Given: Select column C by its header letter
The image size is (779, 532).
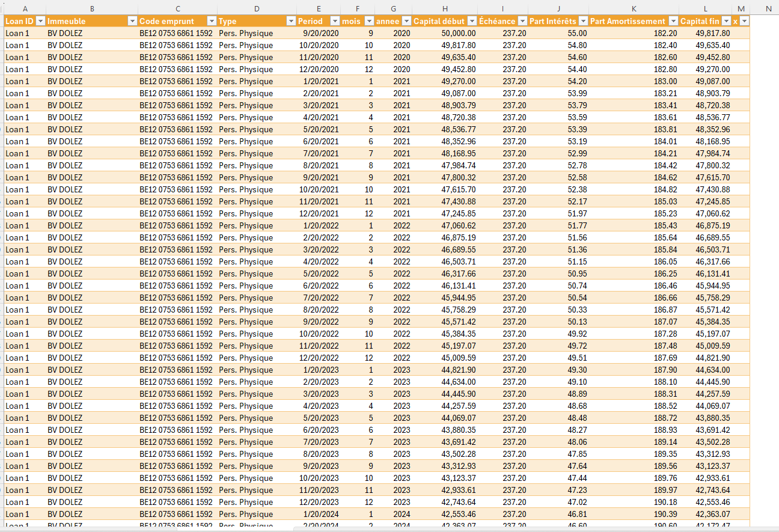Looking at the screenshot, I should point(178,8).
